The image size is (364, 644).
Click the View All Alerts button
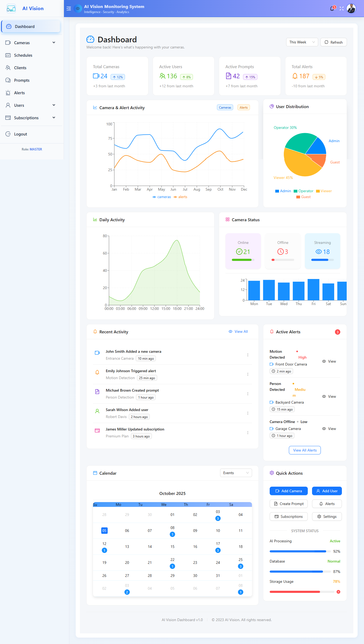coord(305,450)
